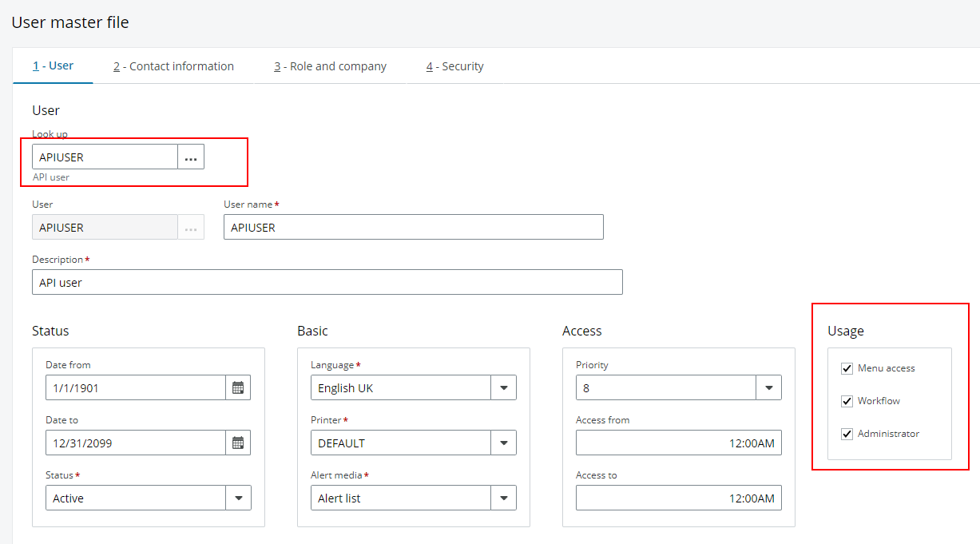Expand the Status dropdown showing Active
980x544 pixels.
pyautogui.click(x=238, y=498)
